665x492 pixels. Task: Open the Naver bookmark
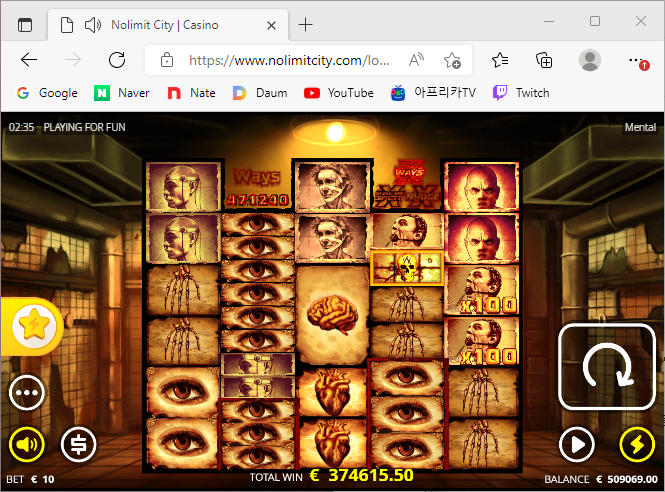[122, 93]
